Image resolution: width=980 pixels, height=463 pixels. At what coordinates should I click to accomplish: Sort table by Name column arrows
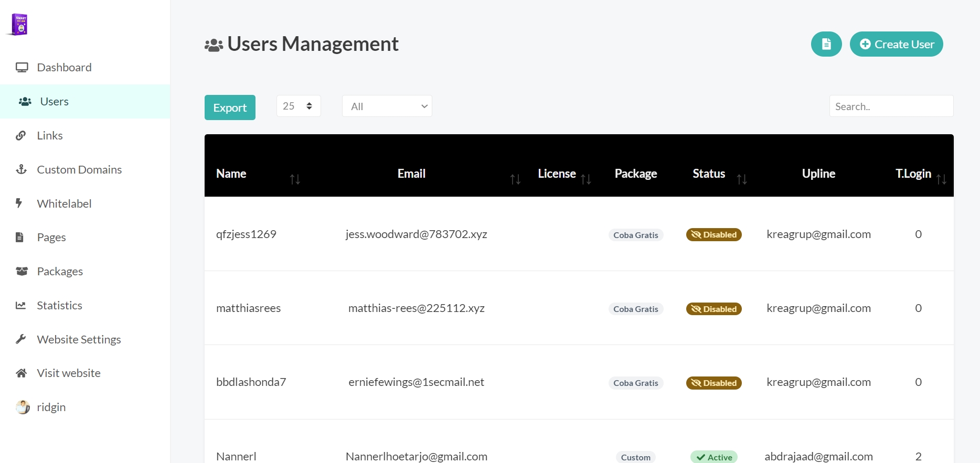click(295, 179)
